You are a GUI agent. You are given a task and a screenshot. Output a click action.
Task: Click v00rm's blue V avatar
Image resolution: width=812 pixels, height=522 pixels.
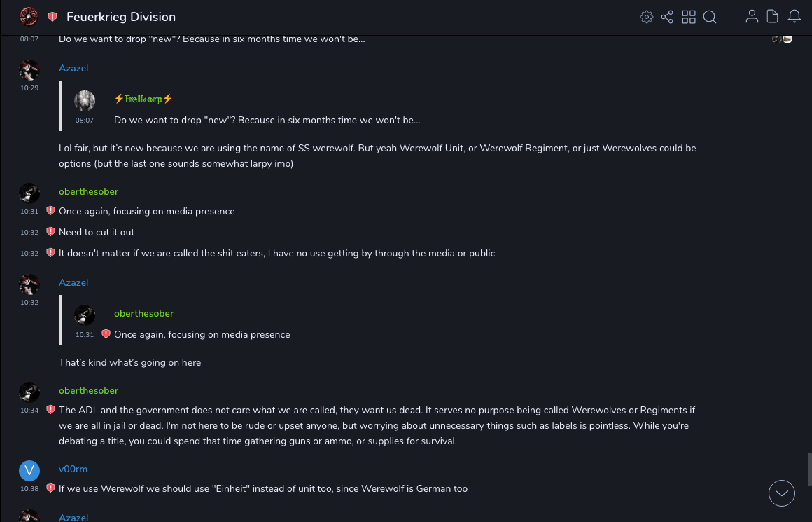[x=29, y=470]
